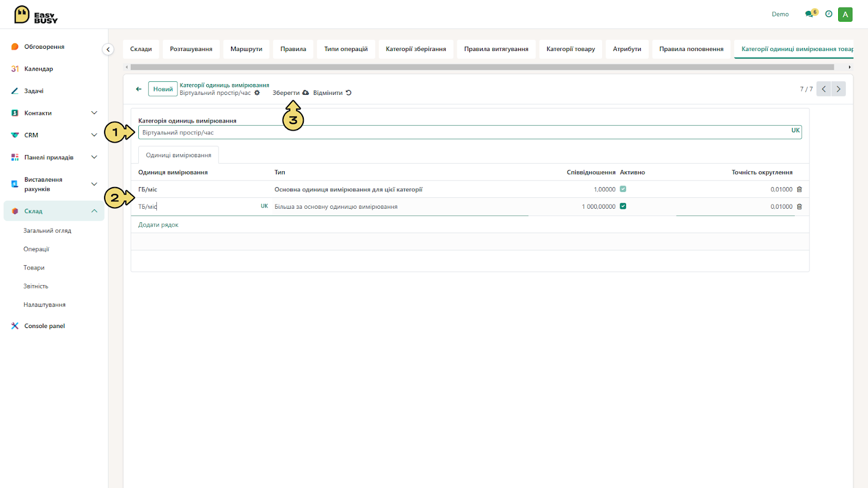Image resolution: width=868 pixels, height=488 pixels.
Task: Switch to the Категорії зберігання tab
Action: tap(416, 49)
